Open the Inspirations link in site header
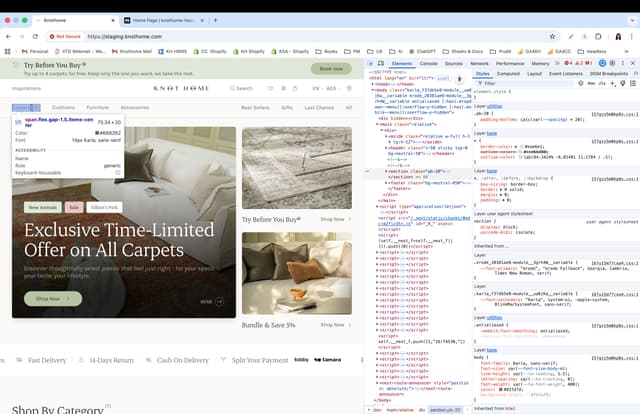 [26, 89]
